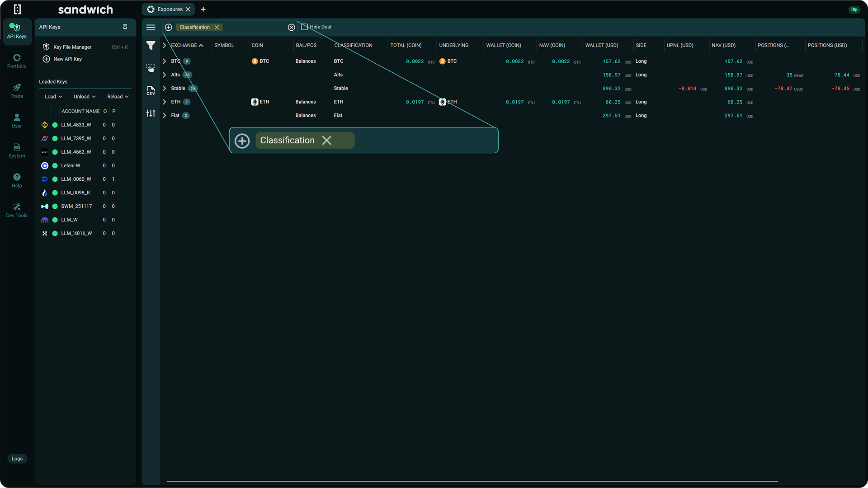
Task: Open table settings via the sliders icon
Action: 151,113
